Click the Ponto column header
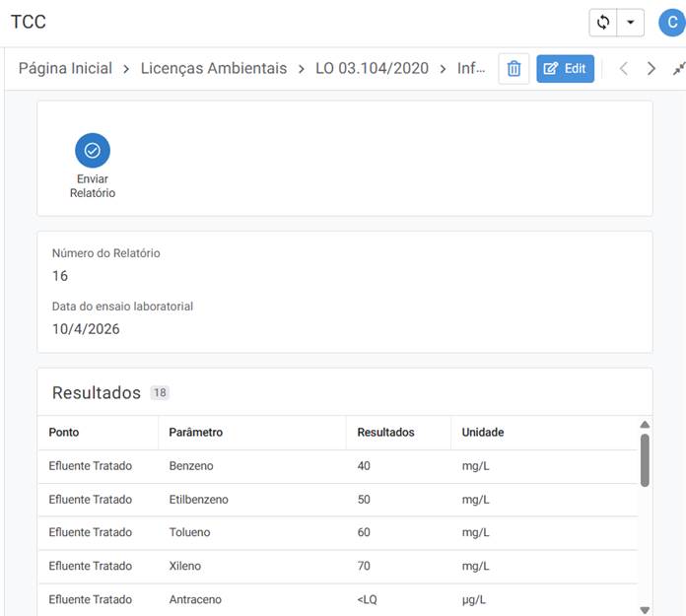This screenshot has height=616, width=686. 64,433
